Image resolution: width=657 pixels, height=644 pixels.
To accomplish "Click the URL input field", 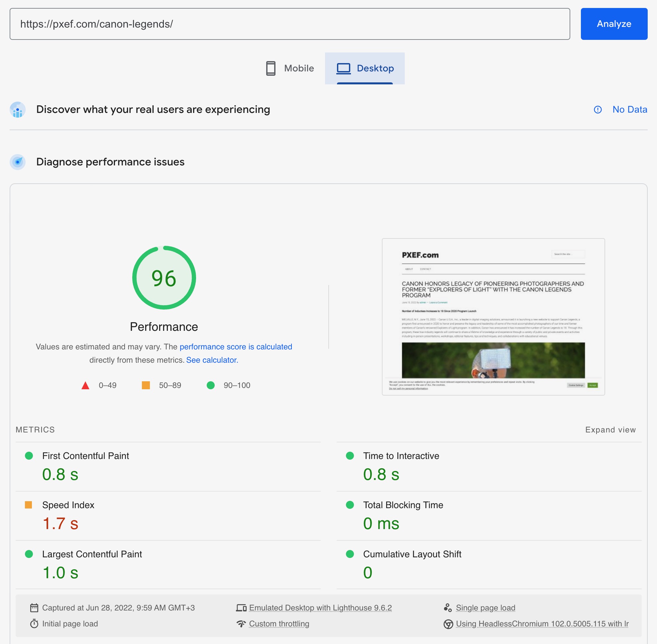I will pos(290,24).
